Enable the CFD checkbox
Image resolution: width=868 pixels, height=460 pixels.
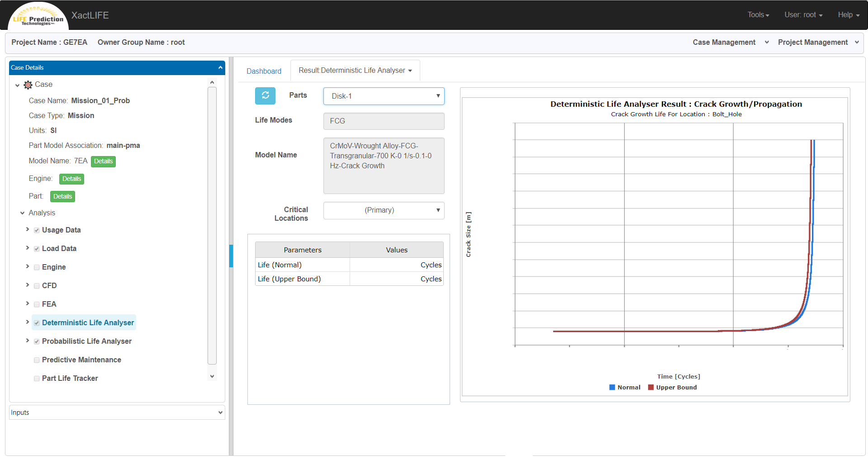(x=37, y=286)
